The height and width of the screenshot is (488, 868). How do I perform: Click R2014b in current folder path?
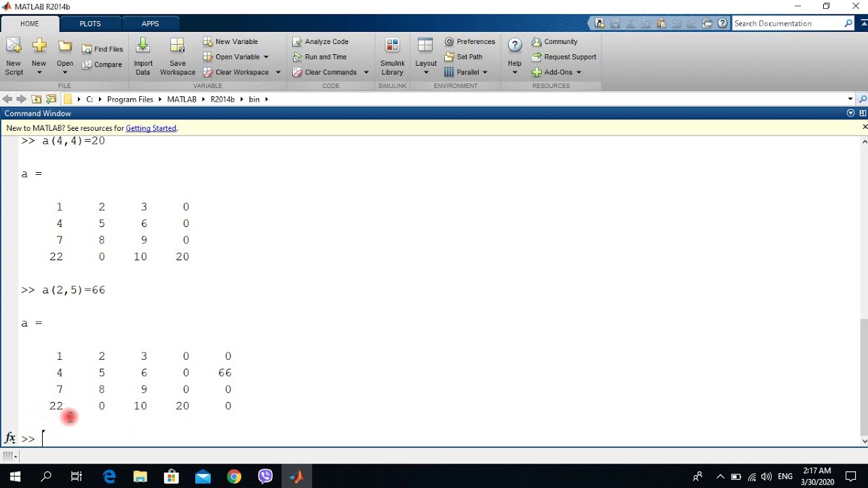click(x=222, y=99)
